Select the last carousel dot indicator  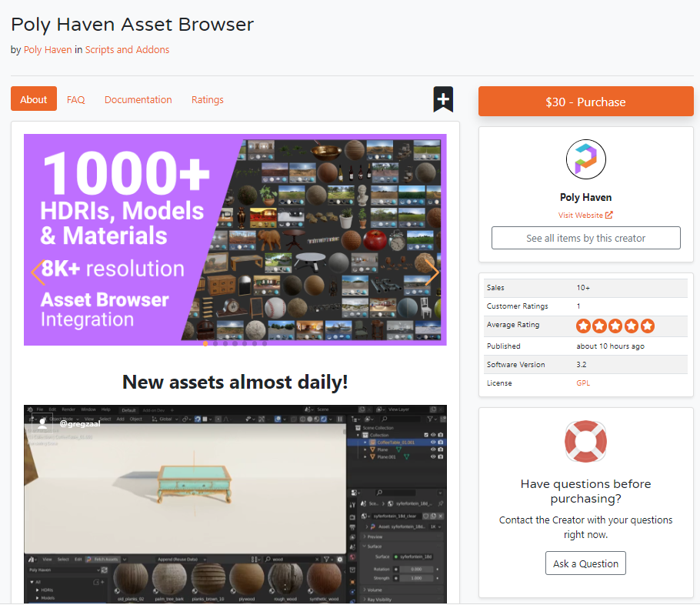pos(265,343)
